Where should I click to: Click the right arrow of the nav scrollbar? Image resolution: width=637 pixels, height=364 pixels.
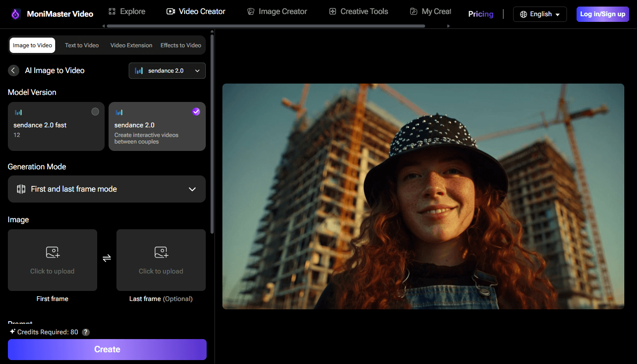448,26
